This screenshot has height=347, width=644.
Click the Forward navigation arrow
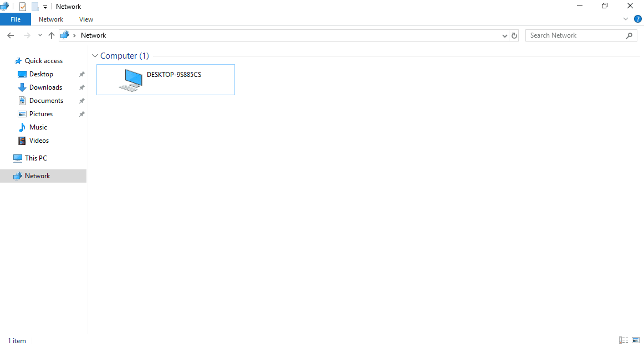point(27,35)
